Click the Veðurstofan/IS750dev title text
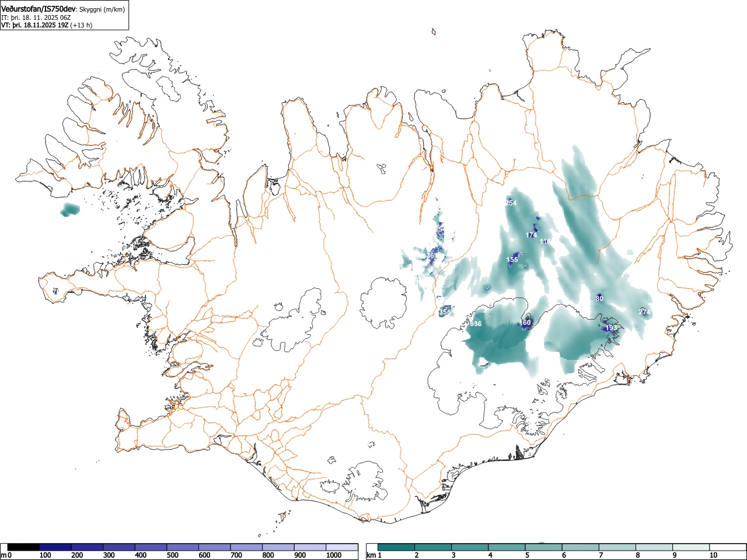The width and height of the screenshot is (747, 560). click(39, 9)
